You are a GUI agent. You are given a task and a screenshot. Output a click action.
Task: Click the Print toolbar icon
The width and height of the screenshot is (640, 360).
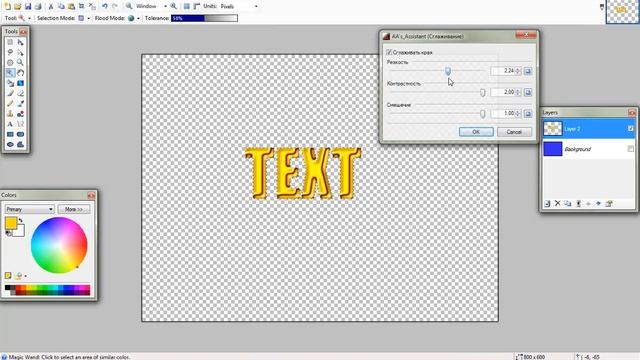tap(38, 6)
